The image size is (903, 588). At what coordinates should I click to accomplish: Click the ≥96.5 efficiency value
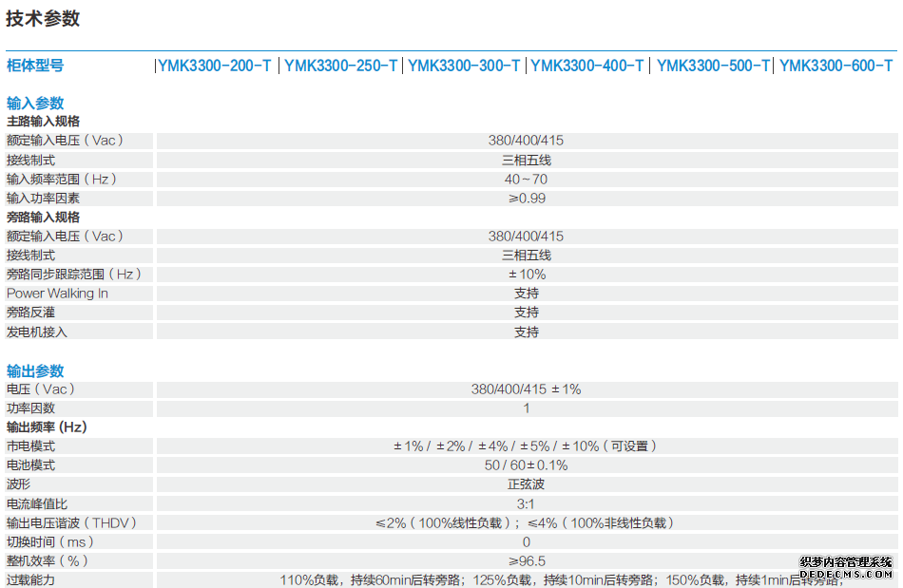pyautogui.click(x=526, y=561)
